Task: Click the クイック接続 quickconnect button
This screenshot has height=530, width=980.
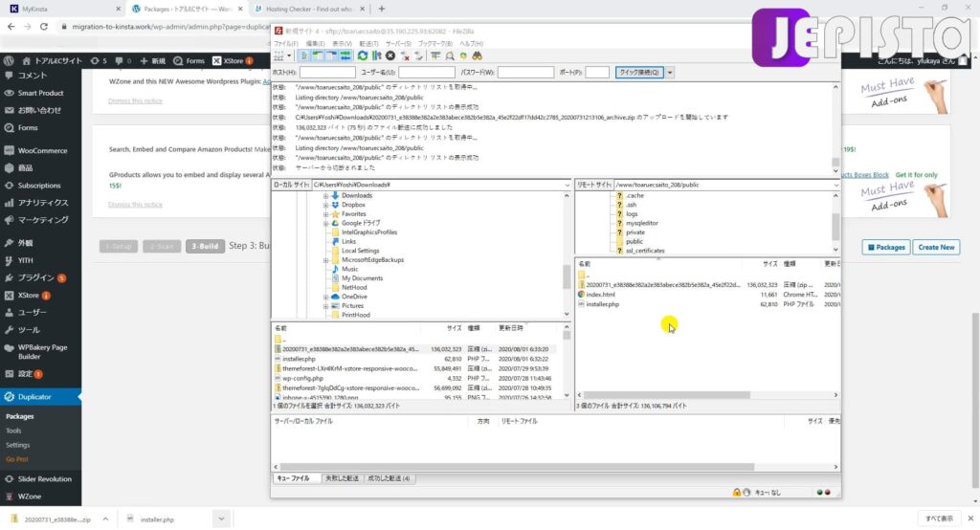Action: [638, 73]
